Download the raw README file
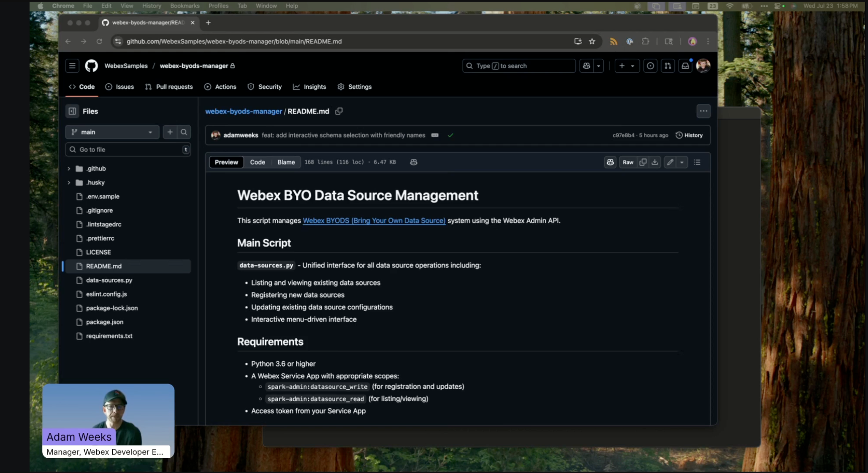Screen dimensions: 868x473 point(654,162)
